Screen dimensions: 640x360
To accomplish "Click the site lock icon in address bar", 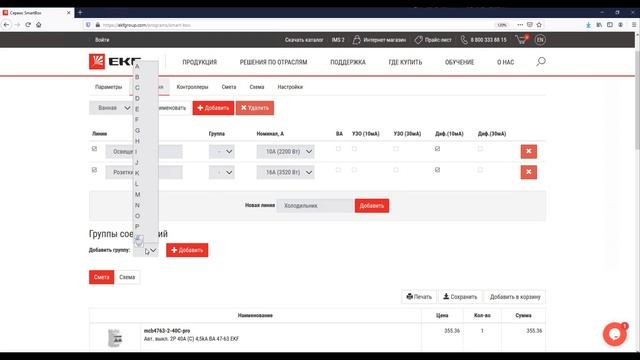I will tap(98, 25).
